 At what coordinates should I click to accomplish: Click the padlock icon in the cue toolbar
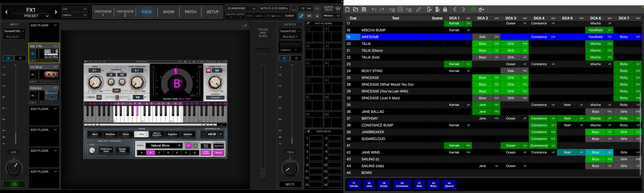tap(445, 10)
